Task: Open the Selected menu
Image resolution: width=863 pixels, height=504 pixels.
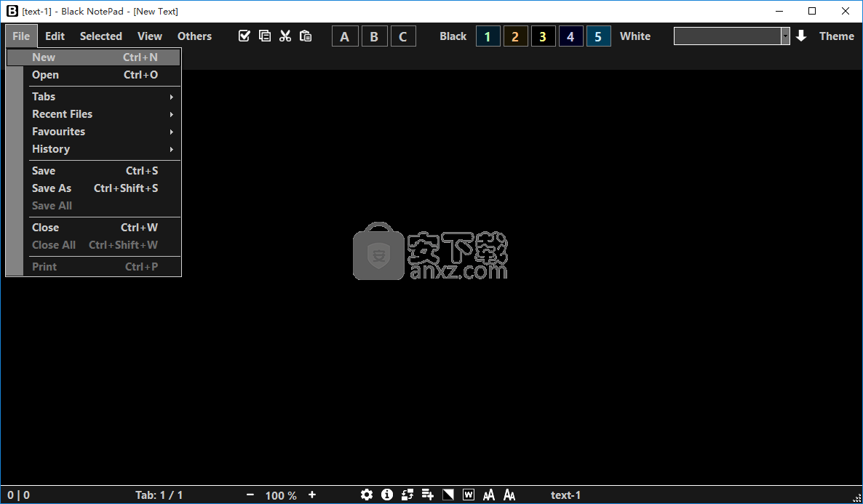Action: [x=100, y=36]
